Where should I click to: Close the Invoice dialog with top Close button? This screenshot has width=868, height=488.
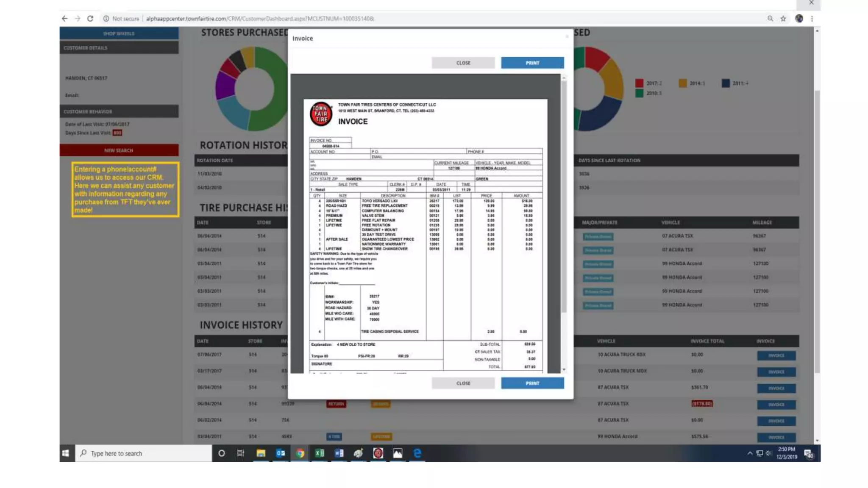pos(463,63)
